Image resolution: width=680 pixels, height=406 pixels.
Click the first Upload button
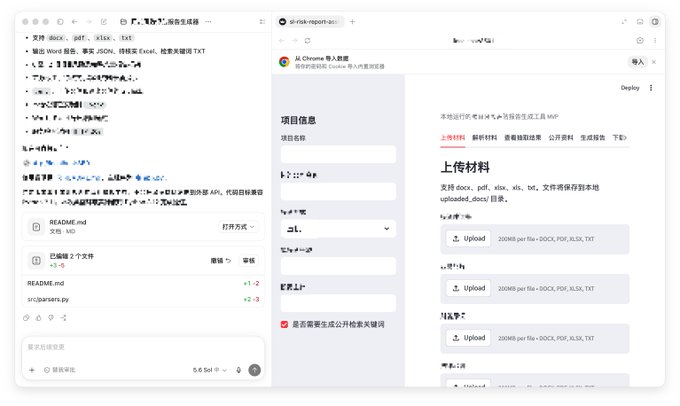pos(468,239)
